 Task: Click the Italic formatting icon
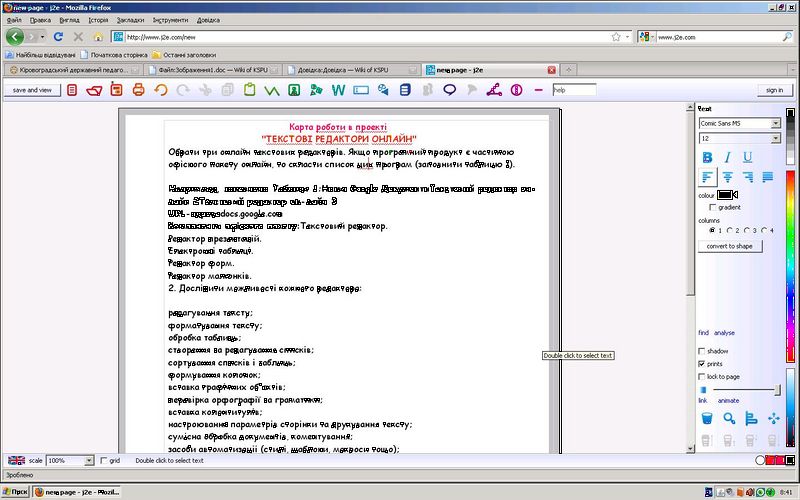728,157
